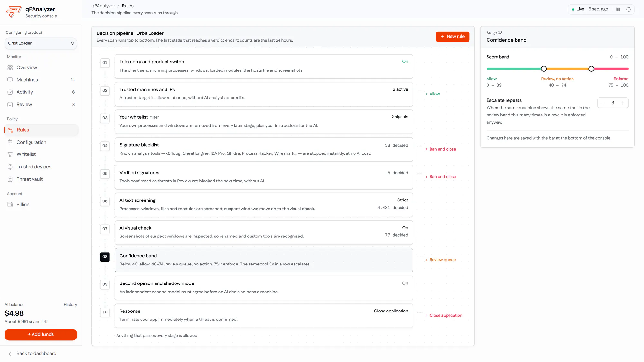The width and height of the screenshot is (644, 362).
Task: Select the Signature blacklist stage card
Action: [x=264, y=150]
